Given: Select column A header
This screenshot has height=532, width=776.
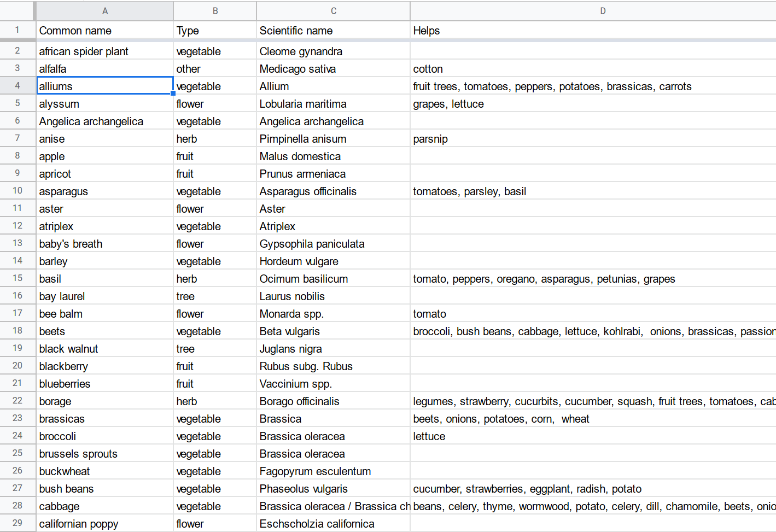Looking at the screenshot, I should (x=105, y=11).
